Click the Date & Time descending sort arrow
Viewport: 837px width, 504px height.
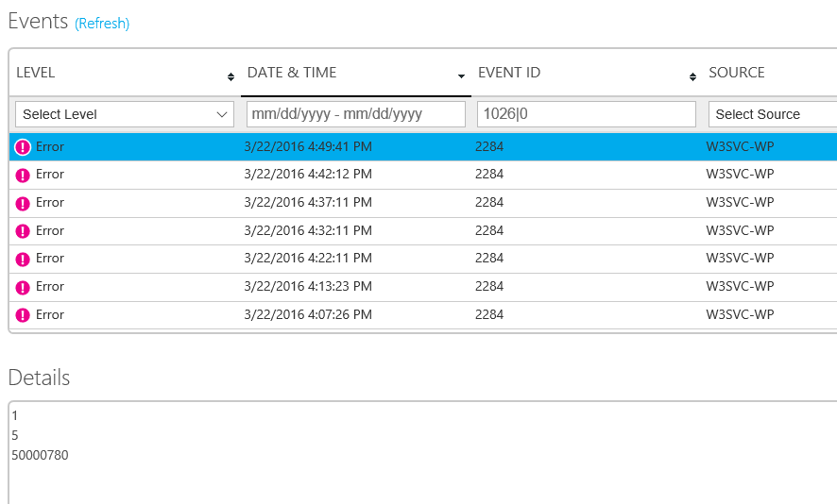(x=461, y=76)
